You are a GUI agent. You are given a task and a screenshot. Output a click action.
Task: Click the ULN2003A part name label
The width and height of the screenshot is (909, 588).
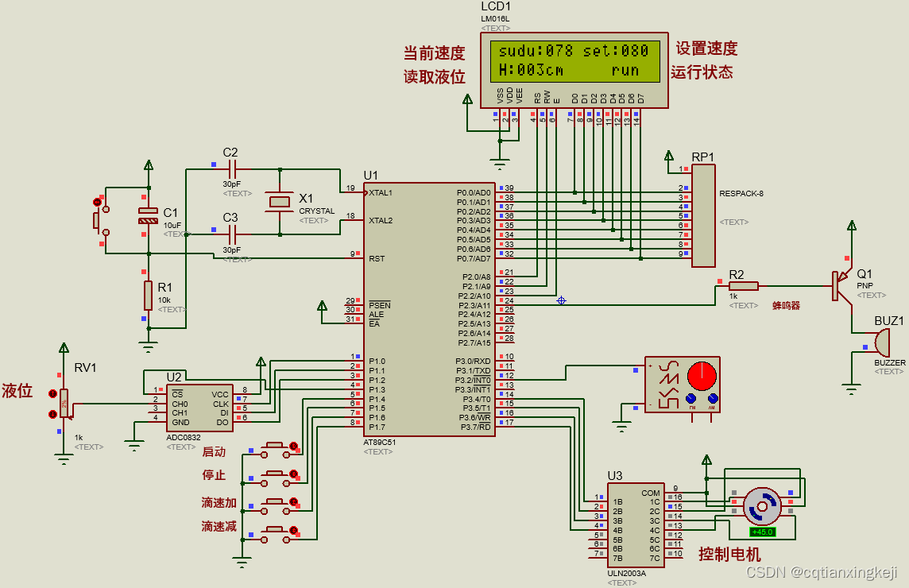tap(627, 573)
